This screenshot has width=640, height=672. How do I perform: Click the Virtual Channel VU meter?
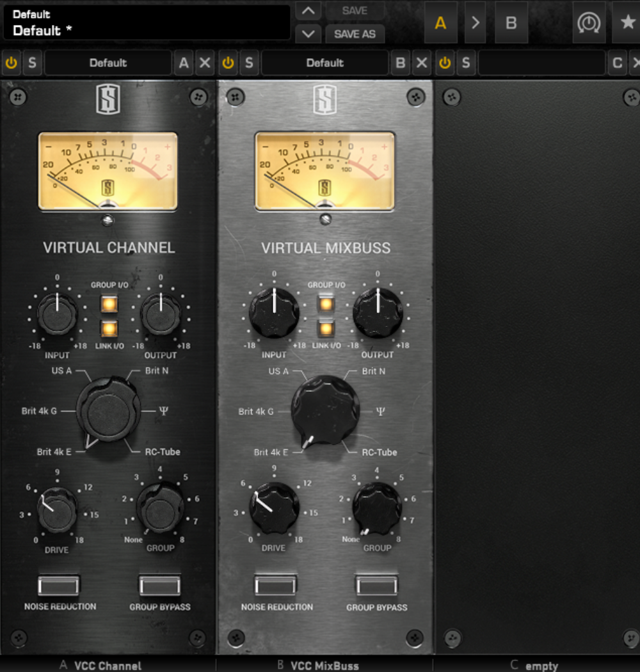[x=108, y=171]
